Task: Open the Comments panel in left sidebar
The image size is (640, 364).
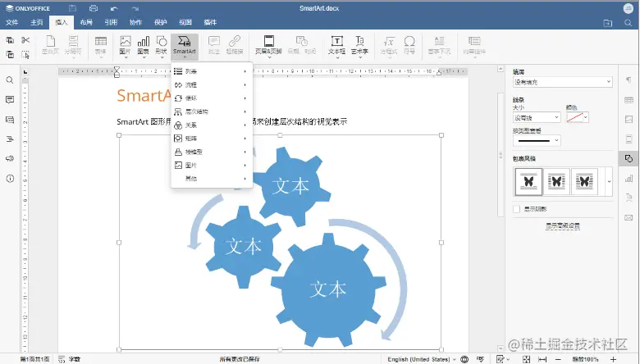Action: (x=10, y=100)
